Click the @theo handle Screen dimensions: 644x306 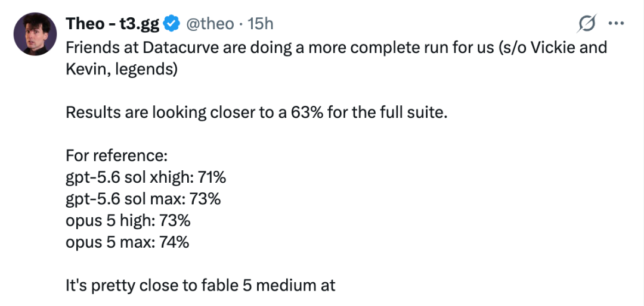coord(210,24)
